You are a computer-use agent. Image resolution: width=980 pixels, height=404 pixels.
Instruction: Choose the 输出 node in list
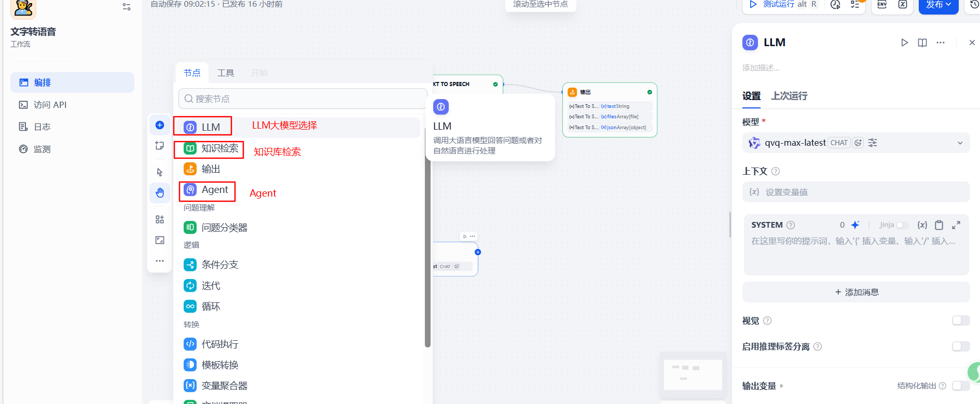tap(299, 169)
